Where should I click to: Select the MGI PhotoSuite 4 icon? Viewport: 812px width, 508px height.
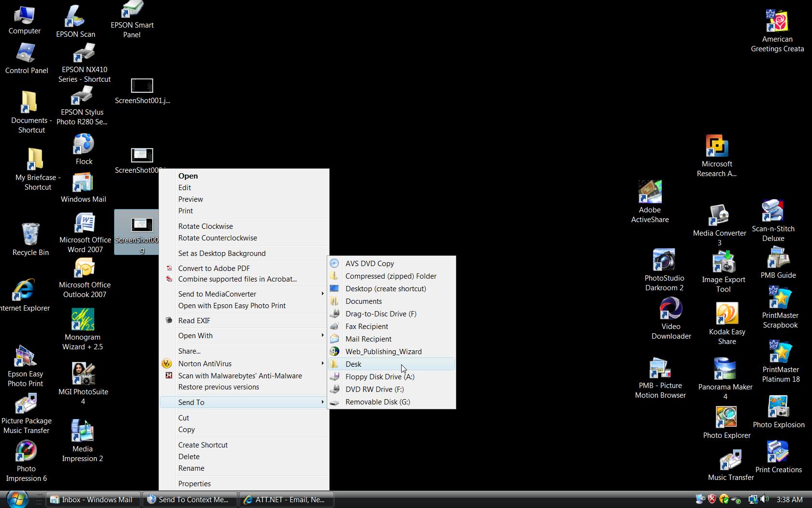coord(83,384)
